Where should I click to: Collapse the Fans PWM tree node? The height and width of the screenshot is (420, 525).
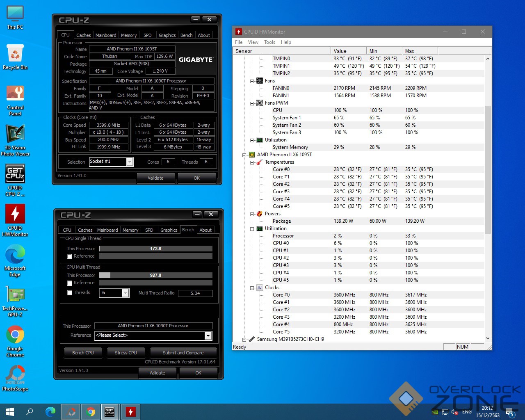coord(252,103)
